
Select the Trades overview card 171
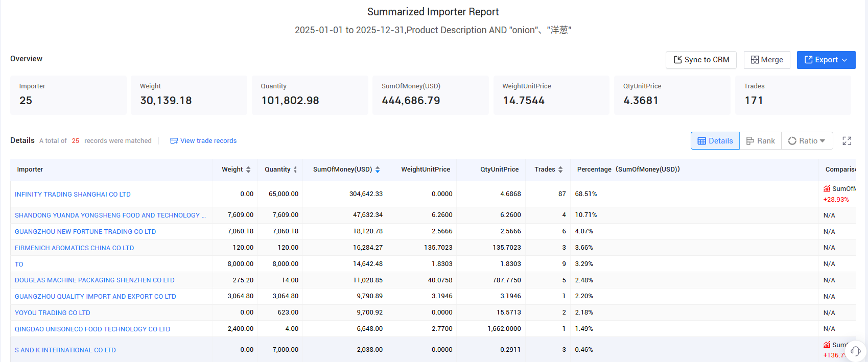(793, 95)
